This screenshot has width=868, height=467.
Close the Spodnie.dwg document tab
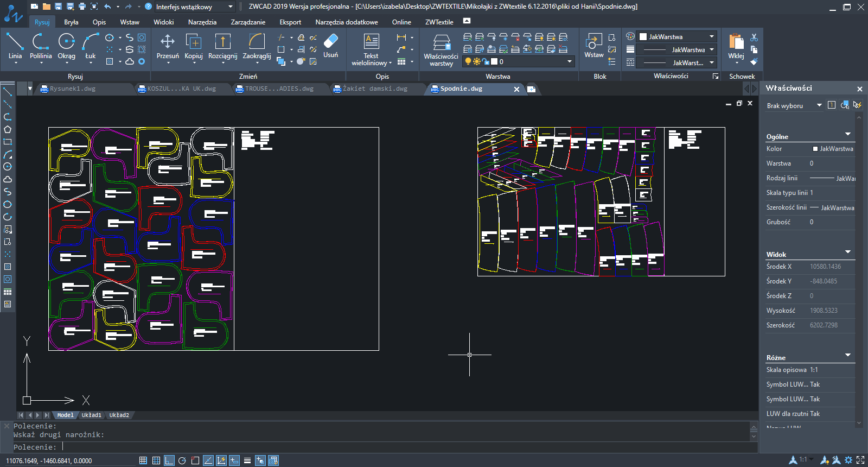point(516,89)
